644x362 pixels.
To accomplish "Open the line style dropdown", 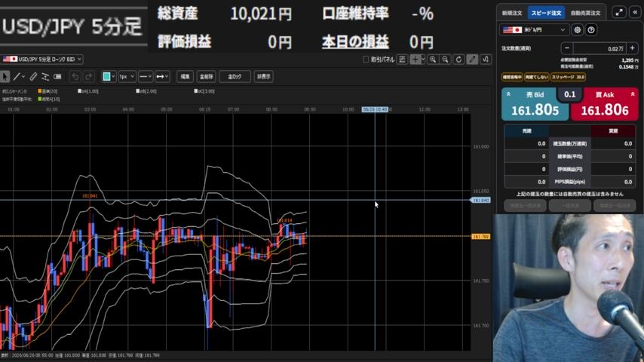I will (x=146, y=76).
